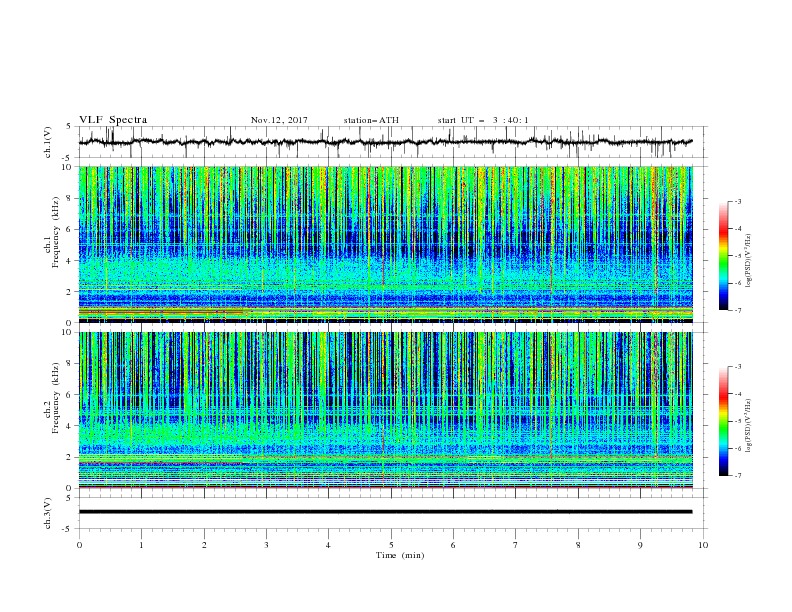Click the ch.2 "Frequency (kHz)" axis label
This screenshot has height=612, width=792.
click(56, 397)
